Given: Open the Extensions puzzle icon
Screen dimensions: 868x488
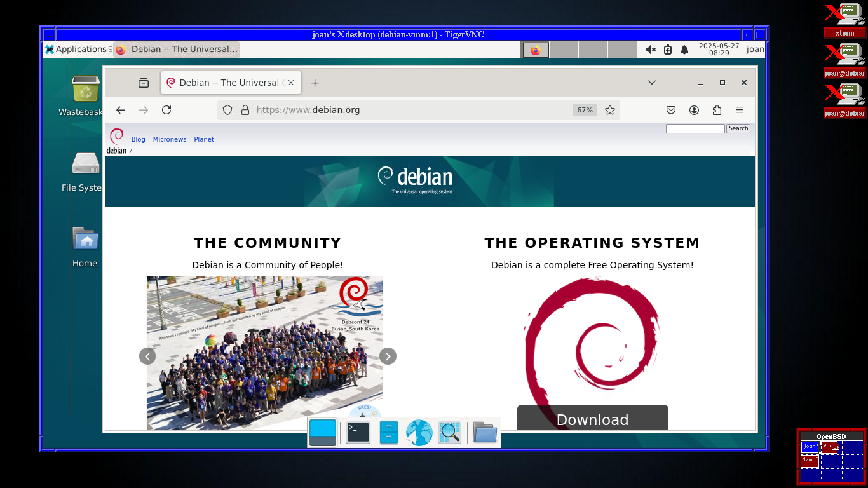Looking at the screenshot, I should [x=717, y=110].
